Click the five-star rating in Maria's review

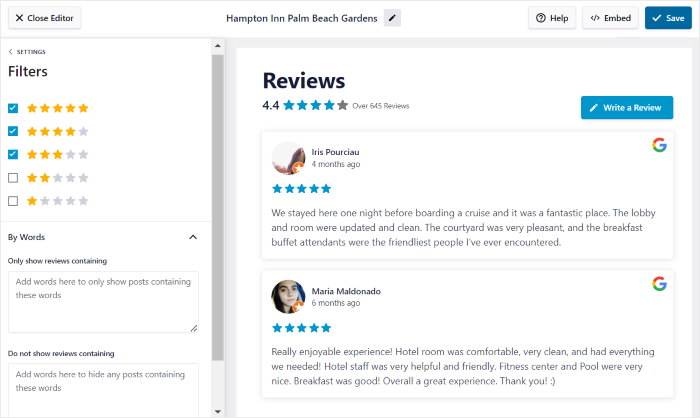tap(301, 326)
